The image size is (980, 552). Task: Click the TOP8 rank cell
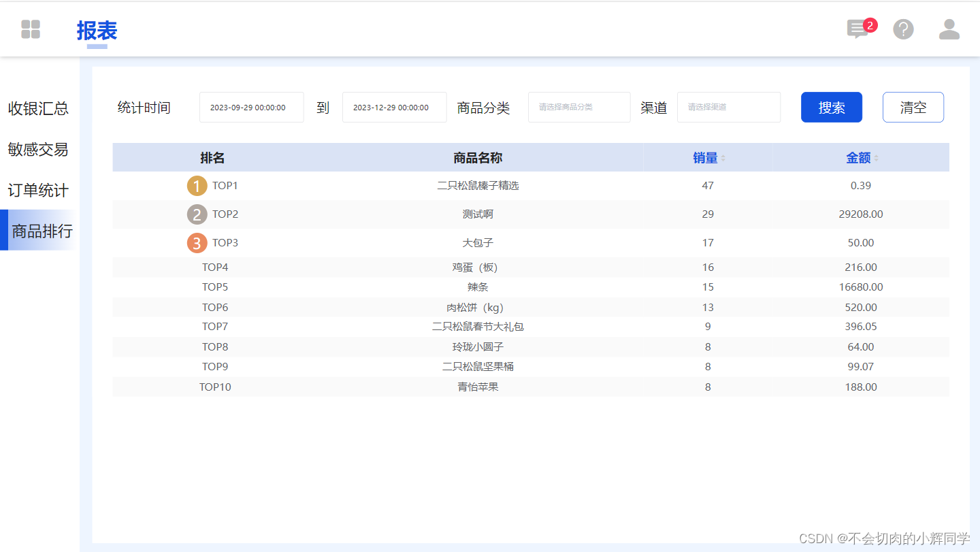point(215,347)
